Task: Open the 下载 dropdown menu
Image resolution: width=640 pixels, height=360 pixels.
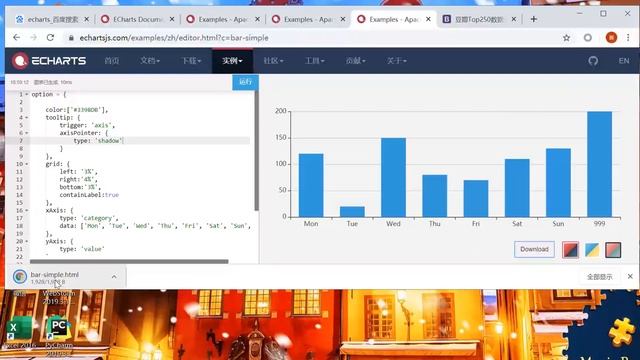Action: coord(191,61)
